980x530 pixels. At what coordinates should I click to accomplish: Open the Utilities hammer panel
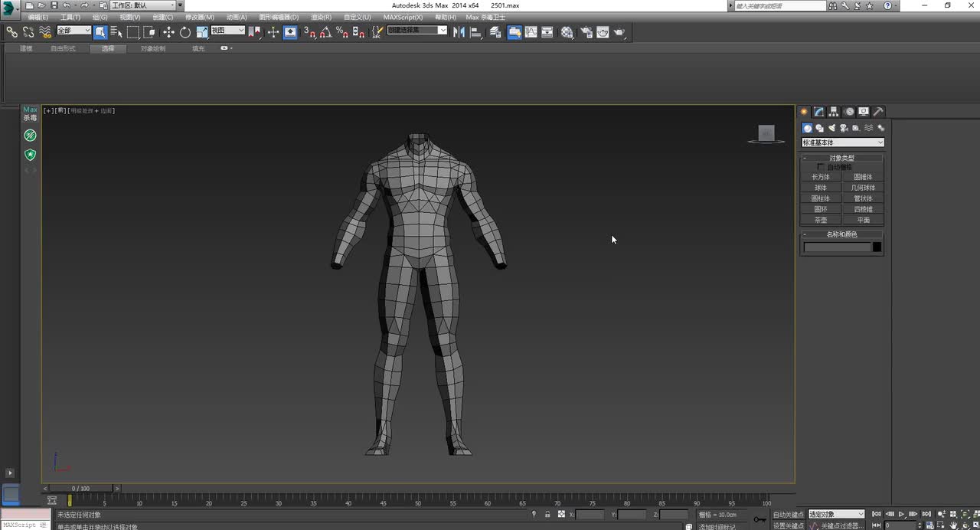click(878, 112)
